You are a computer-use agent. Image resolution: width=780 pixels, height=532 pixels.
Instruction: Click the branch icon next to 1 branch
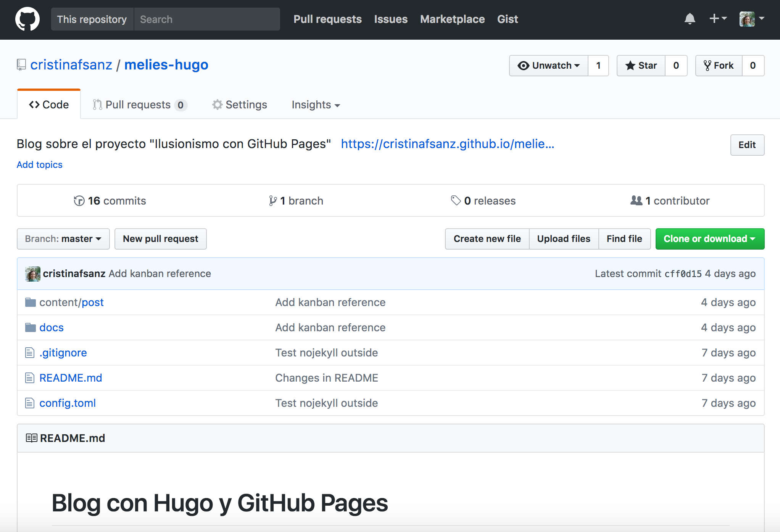pyautogui.click(x=272, y=201)
